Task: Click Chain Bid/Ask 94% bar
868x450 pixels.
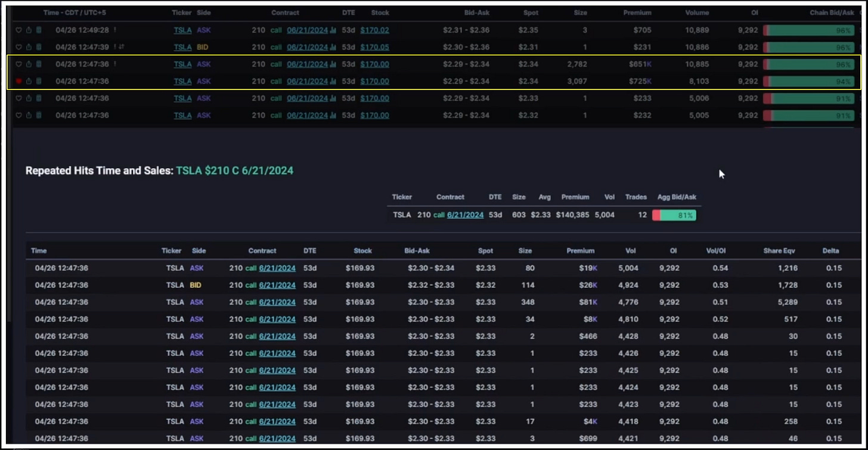Action: coord(809,81)
